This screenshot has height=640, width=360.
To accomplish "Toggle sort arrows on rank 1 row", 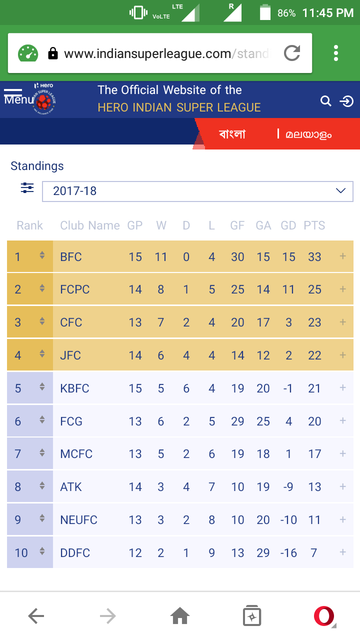I will pos(42,255).
